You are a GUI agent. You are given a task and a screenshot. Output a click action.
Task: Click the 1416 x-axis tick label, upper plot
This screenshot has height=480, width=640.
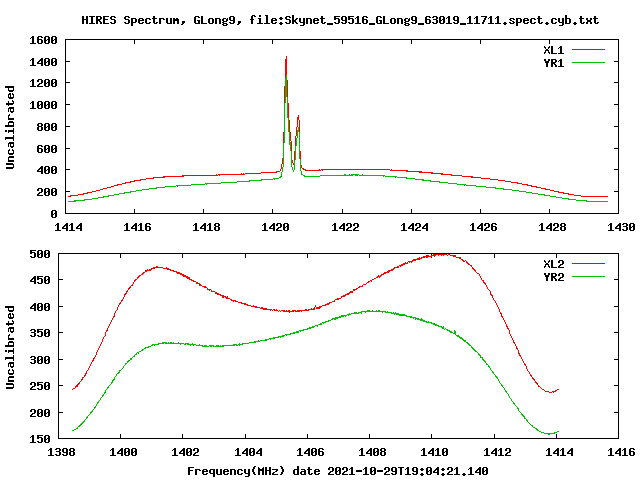pos(137,227)
